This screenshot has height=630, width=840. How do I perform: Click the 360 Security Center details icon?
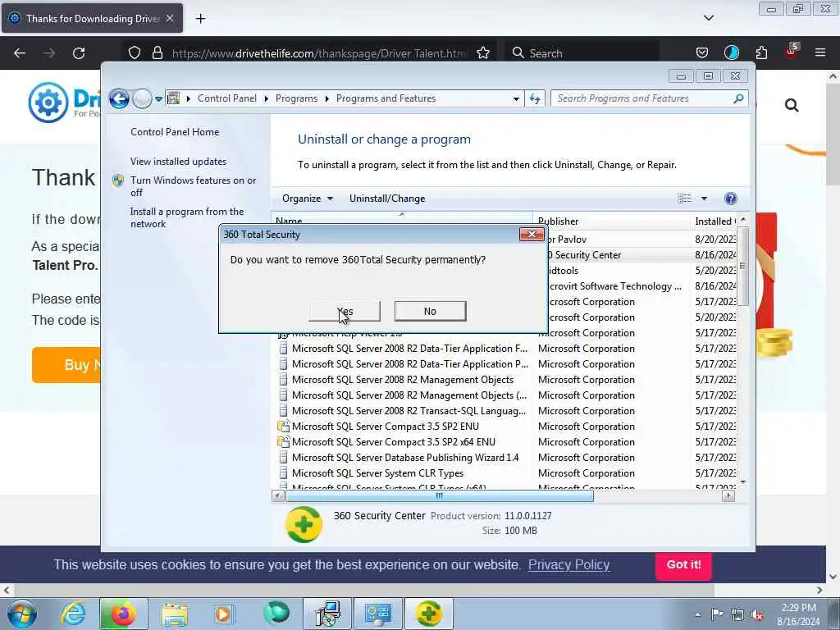coord(304,524)
